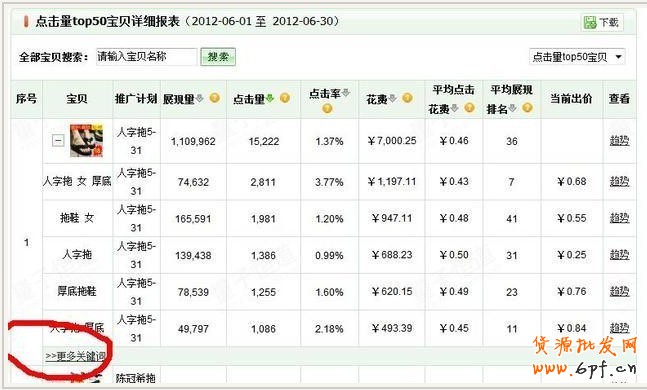Open help icon below 点击率
This screenshot has width=647, height=390.
327,109
